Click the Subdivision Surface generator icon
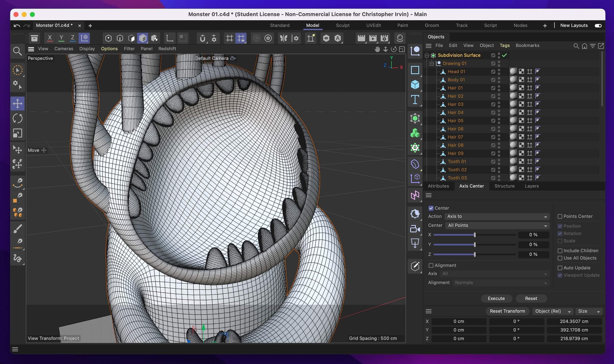 415,118
